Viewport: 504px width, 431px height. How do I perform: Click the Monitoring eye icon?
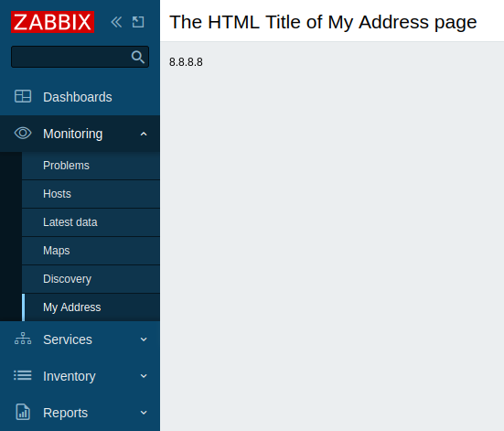click(23, 134)
